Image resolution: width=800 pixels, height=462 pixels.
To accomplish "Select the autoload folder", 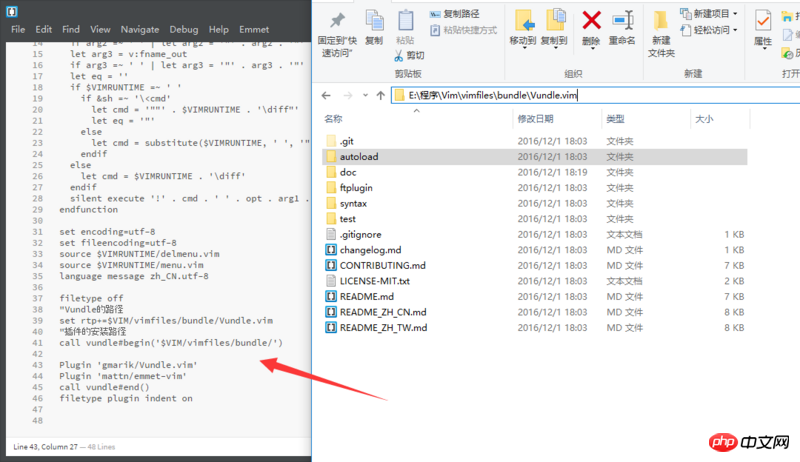I will point(535,157).
